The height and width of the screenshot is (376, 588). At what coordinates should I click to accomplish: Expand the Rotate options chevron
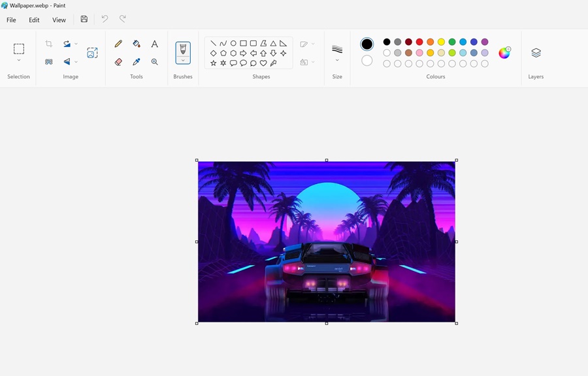(x=76, y=44)
